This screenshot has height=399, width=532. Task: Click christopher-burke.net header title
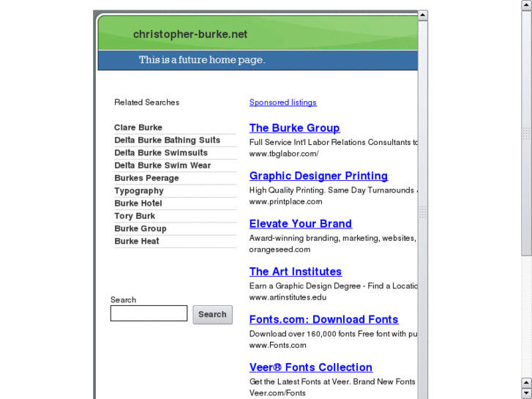(190, 34)
